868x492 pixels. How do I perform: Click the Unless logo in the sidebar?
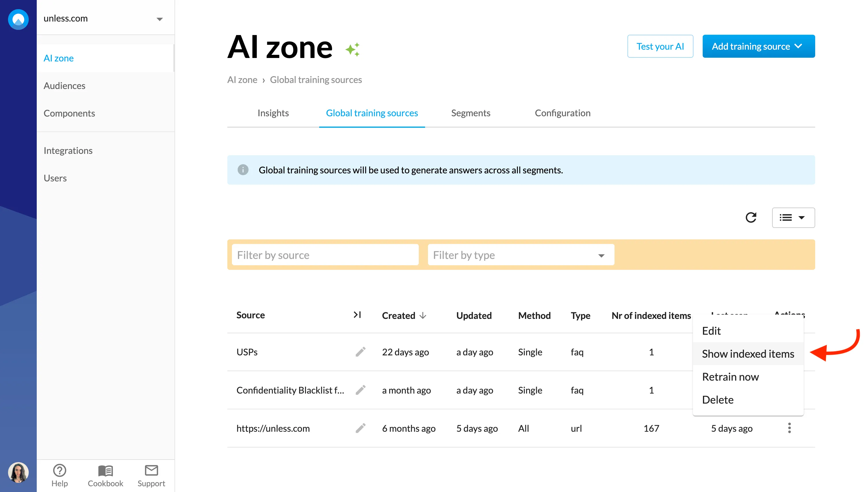click(18, 20)
